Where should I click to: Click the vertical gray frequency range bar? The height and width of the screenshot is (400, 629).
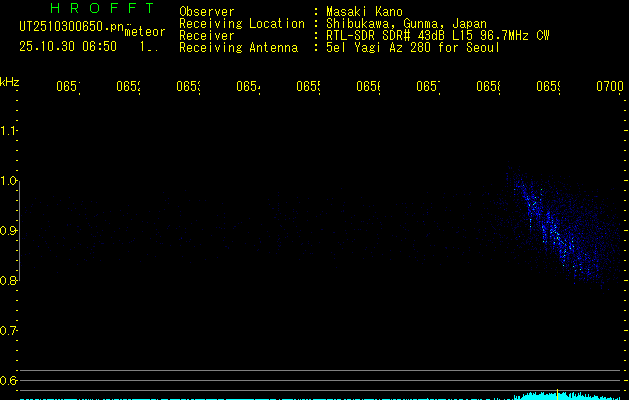click(19, 231)
